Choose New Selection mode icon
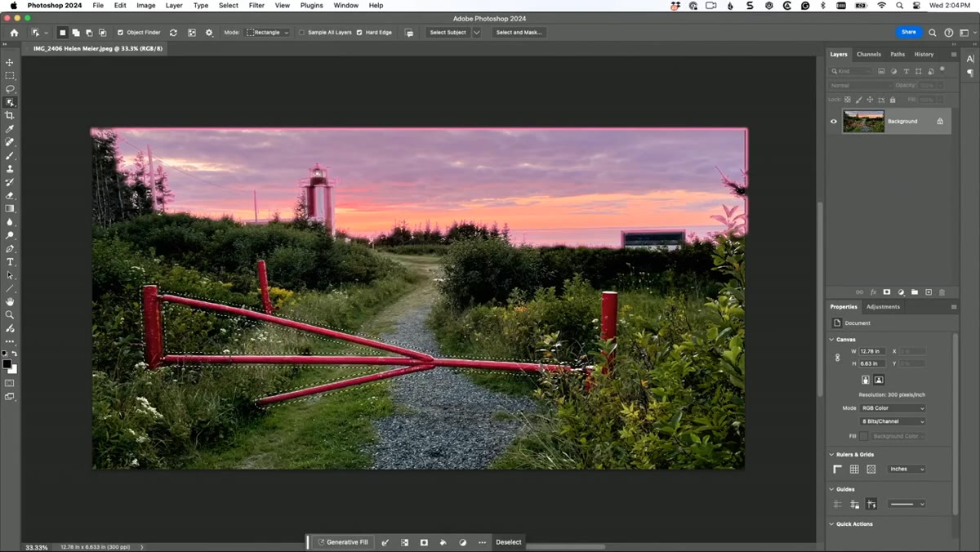This screenshot has width=980, height=552. [62, 33]
